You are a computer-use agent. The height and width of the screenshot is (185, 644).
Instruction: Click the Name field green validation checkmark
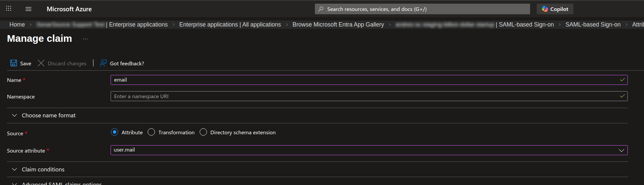coord(622,80)
